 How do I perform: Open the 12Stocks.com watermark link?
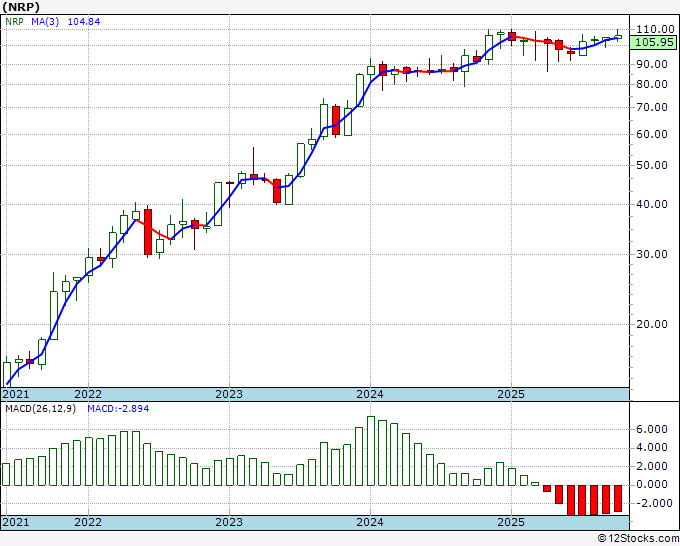[x=638, y=538]
